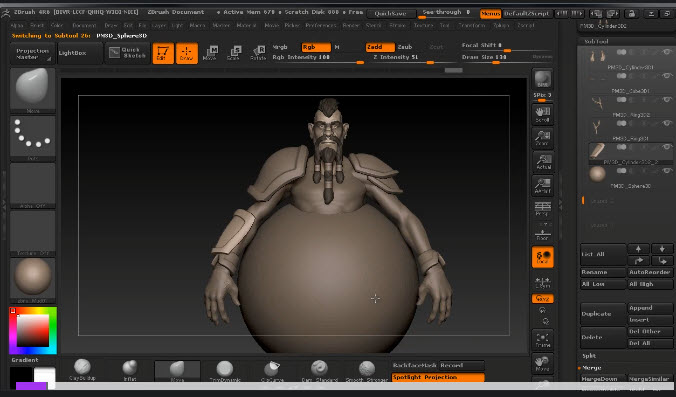Toggle the XYZ rotation axis button
676x397 pixels.
point(542,298)
